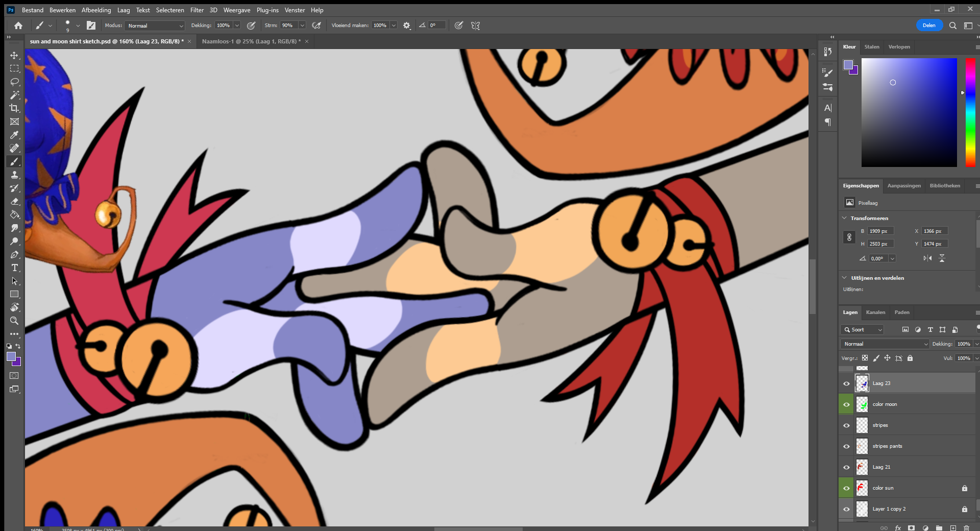Screen dimensions: 980x531
Task: Add a layer mask
Action: click(x=912, y=528)
